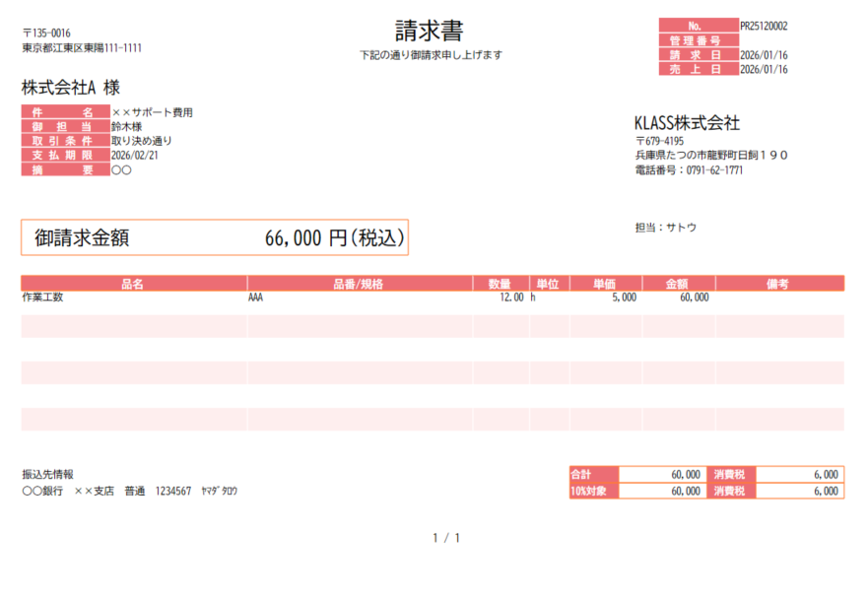868x596 pixels.
Task: Click the 取引条件 value 取り決め通り
Action: pos(142,141)
